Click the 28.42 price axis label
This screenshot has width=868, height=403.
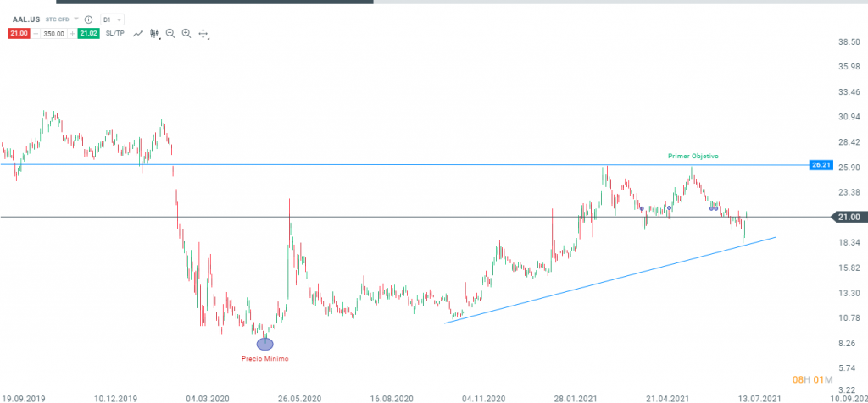click(849, 142)
